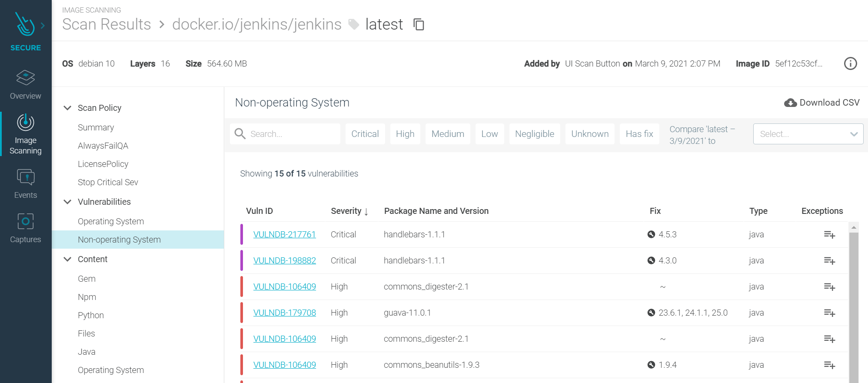Add an exception for VULNDB-217761
Viewport: 868px width, 383px height.
[829, 235]
